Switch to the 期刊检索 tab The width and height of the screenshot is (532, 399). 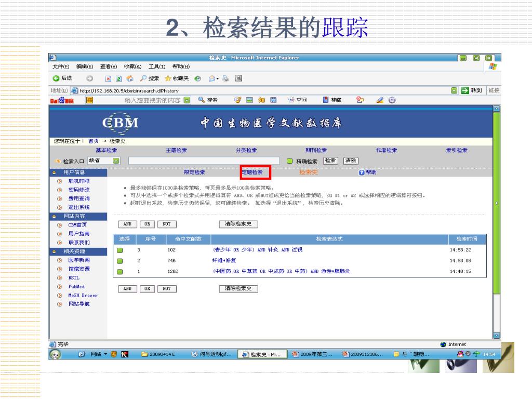[316, 150]
